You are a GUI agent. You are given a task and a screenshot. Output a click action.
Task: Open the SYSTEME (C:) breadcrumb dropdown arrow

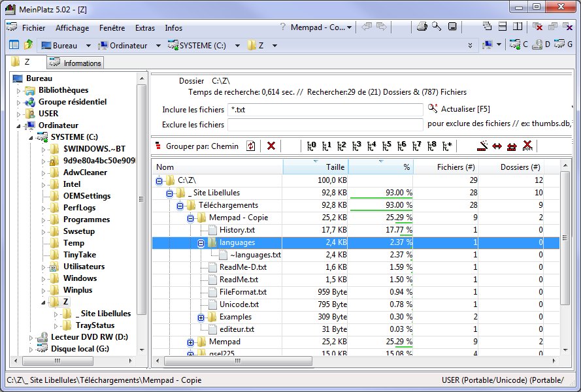237,46
